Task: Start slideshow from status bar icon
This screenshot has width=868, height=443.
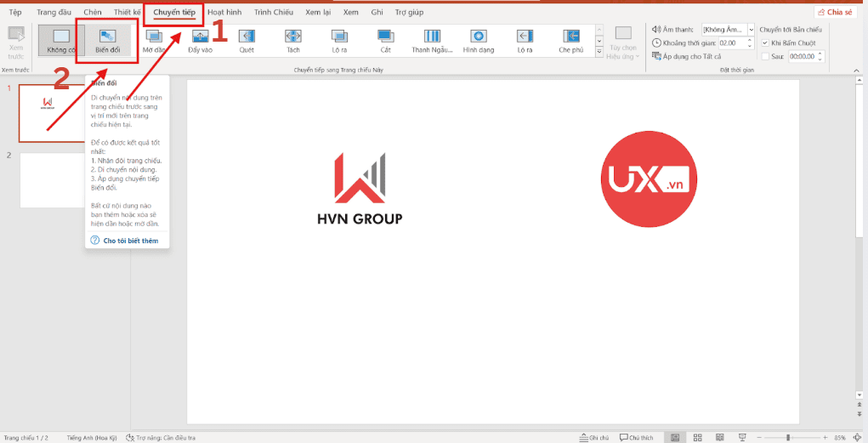Action: [x=740, y=437]
